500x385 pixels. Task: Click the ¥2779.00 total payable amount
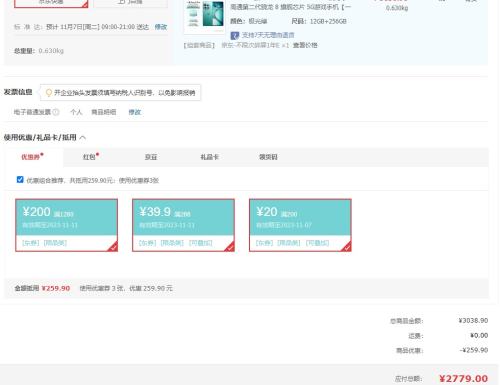tap(464, 379)
